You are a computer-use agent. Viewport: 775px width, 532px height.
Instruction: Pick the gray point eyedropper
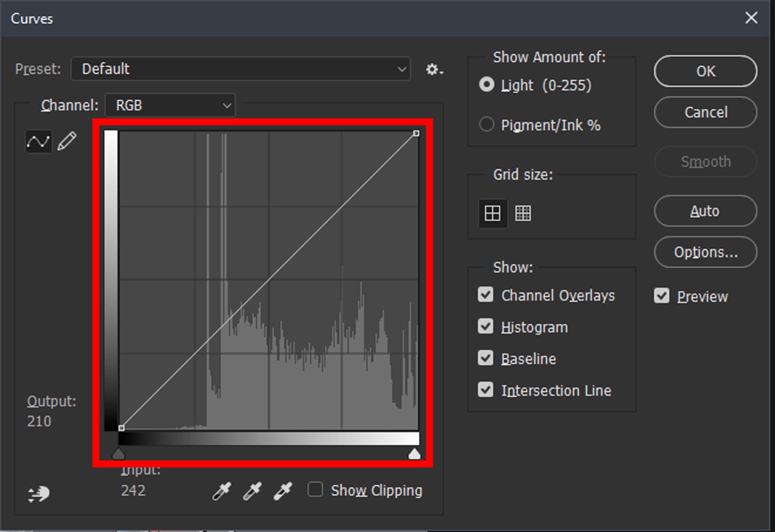click(252, 491)
